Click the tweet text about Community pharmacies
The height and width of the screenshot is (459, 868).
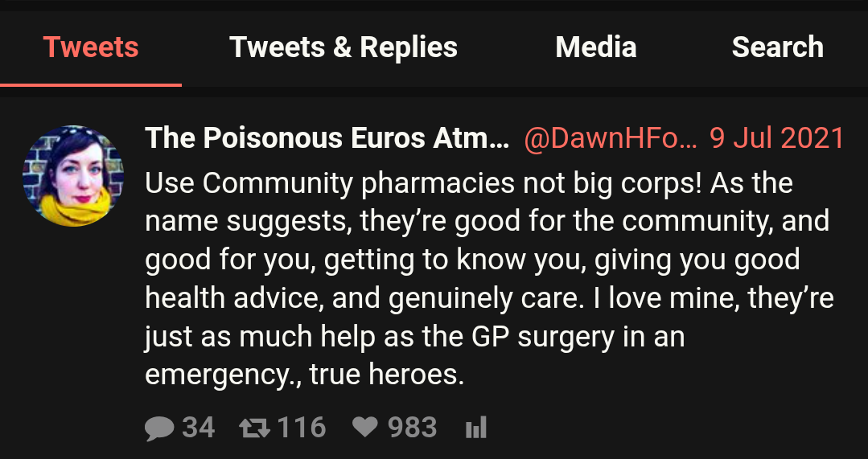(x=490, y=279)
